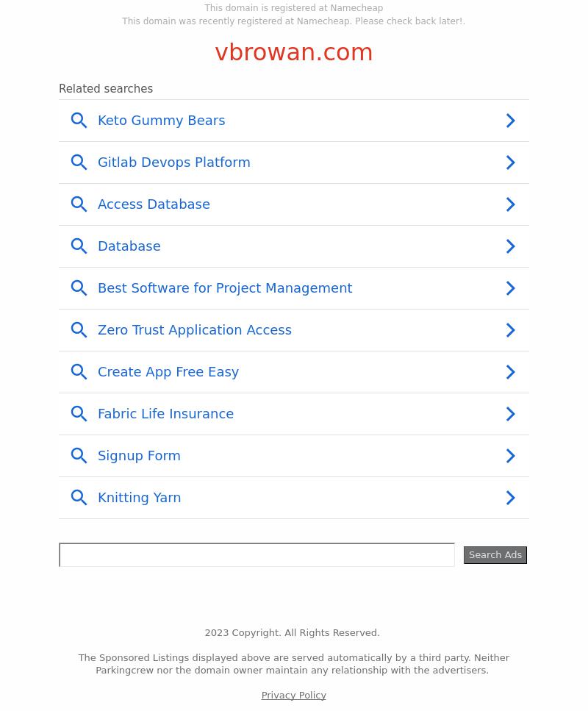Click the search icon next to Knitting Yarn
588x711 pixels.
[x=79, y=498]
